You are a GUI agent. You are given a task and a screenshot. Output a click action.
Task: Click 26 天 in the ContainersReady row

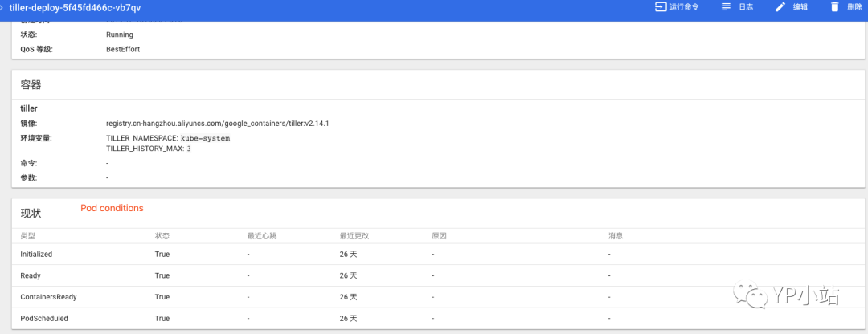348,297
